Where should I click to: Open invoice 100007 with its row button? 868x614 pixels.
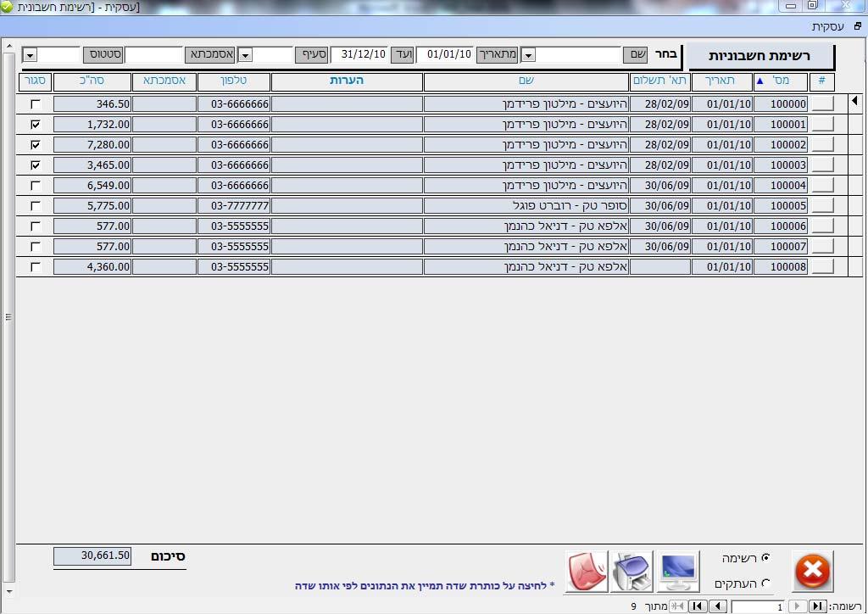822,247
